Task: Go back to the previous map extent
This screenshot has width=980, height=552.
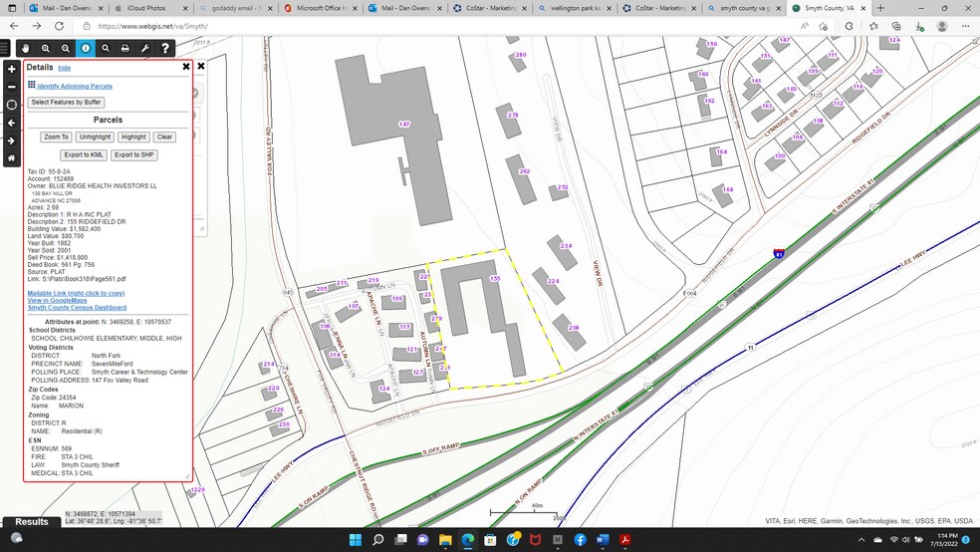Action: pos(11,124)
